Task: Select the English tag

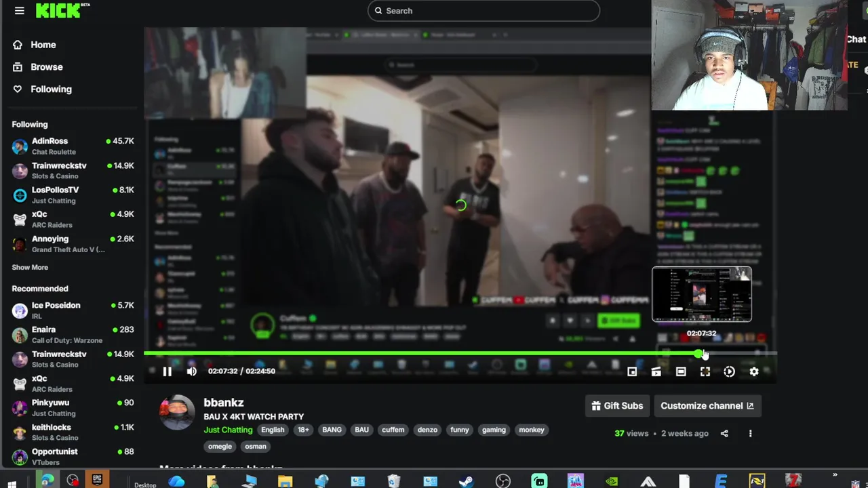Action: pyautogui.click(x=273, y=430)
